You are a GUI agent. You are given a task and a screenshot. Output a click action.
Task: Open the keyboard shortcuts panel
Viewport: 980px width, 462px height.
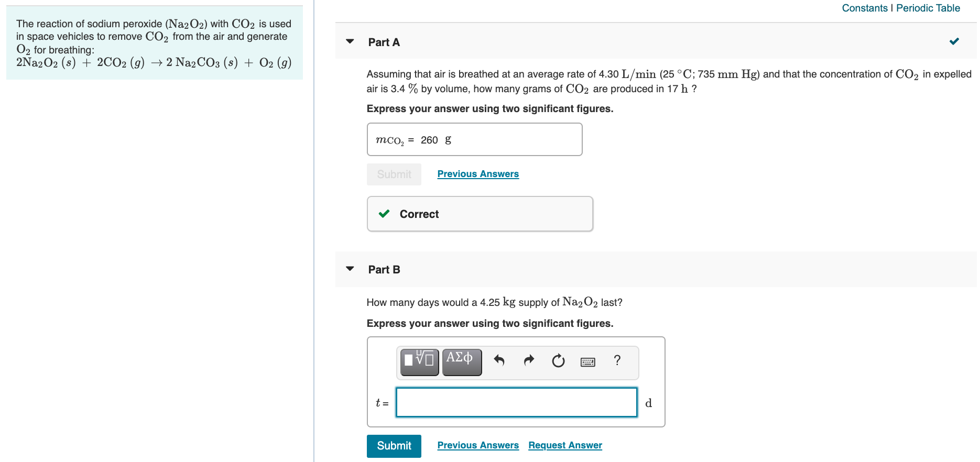tap(587, 361)
